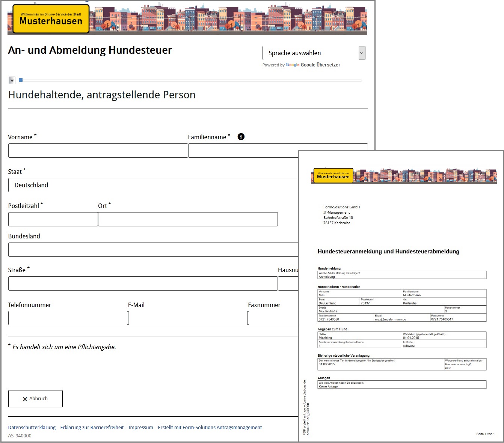Screen dimensions: 504x443
Task: Open the Staat Deutschland dropdown
Action: [x=153, y=185]
